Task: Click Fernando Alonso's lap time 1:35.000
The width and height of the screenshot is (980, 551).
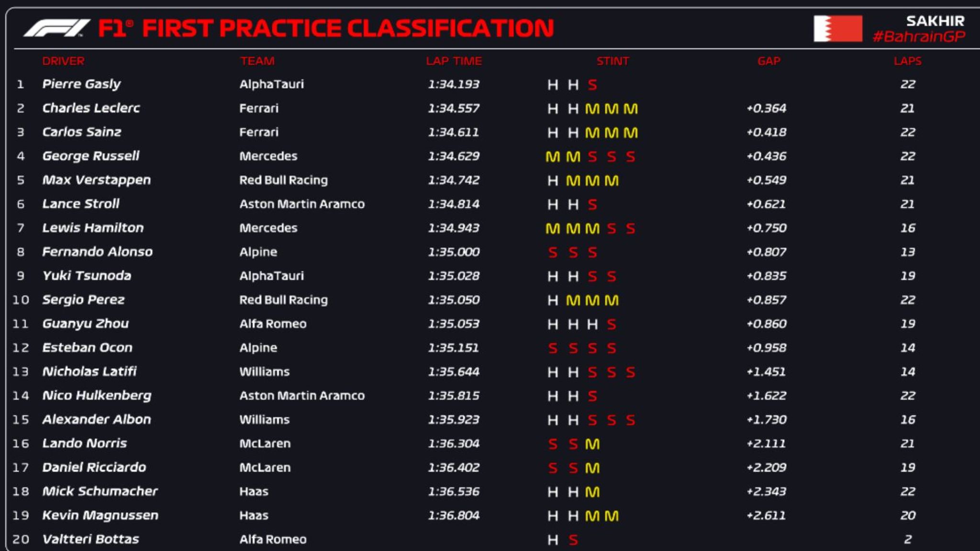Action: point(454,252)
